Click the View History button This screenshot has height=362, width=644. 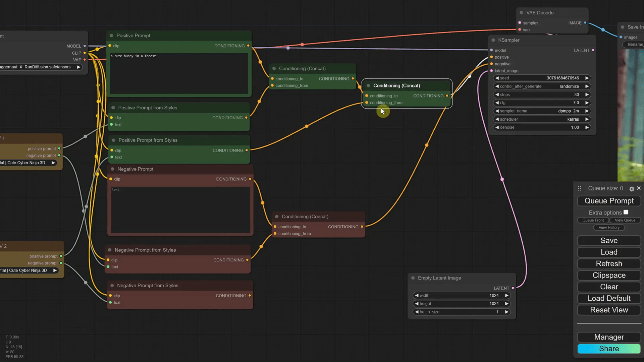tap(609, 228)
